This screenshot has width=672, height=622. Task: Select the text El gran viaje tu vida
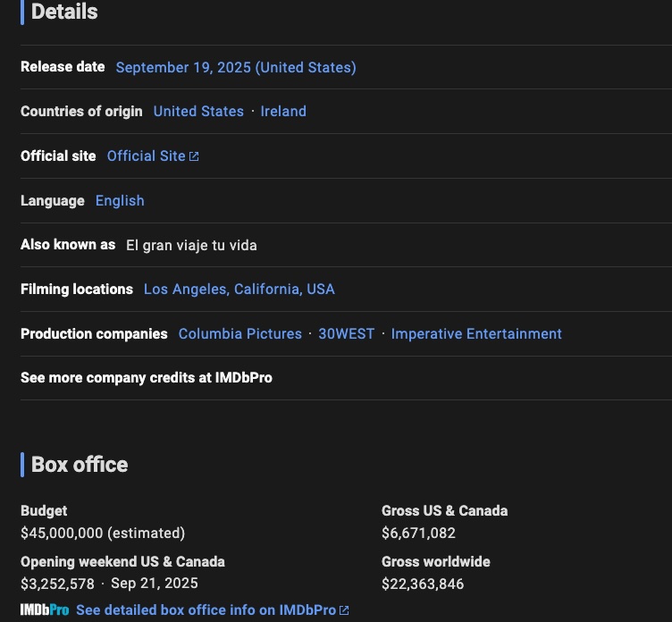click(x=191, y=245)
